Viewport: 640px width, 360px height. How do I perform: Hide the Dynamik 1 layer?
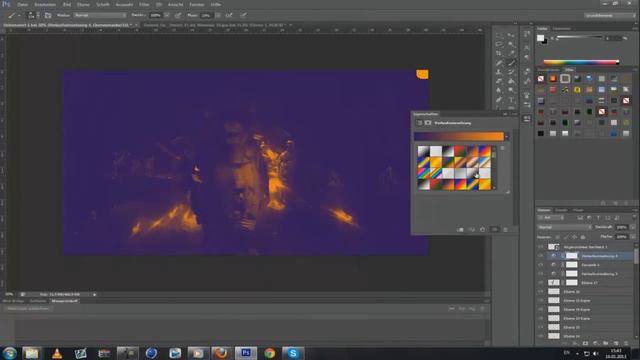pos(541,264)
